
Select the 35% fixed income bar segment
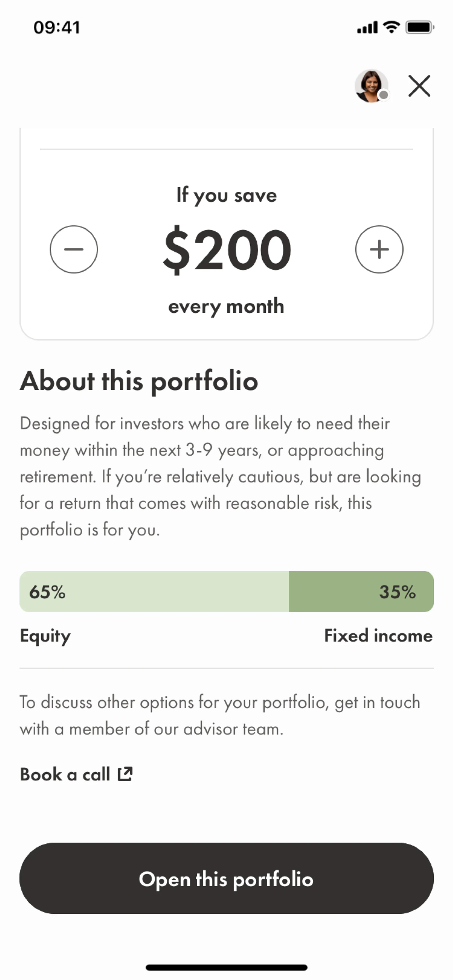coord(361,591)
